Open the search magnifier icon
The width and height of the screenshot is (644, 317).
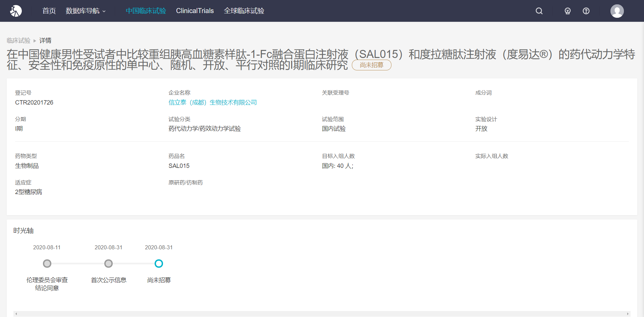pos(539,11)
